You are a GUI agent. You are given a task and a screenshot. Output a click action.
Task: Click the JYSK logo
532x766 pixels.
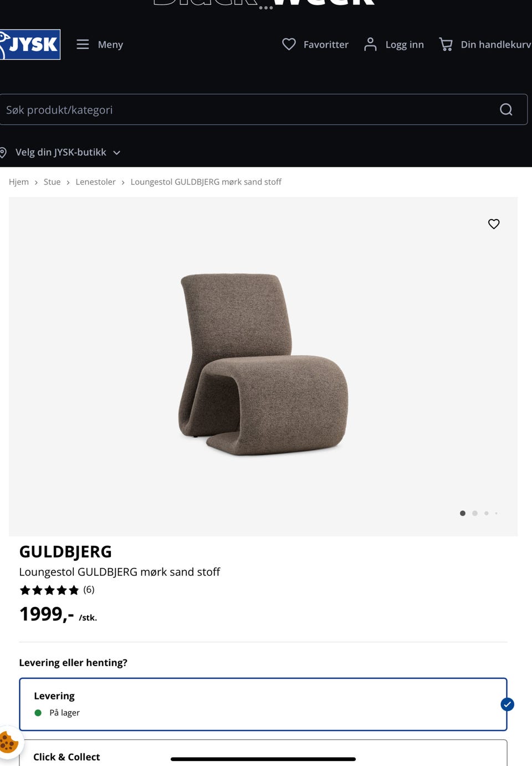point(30,44)
